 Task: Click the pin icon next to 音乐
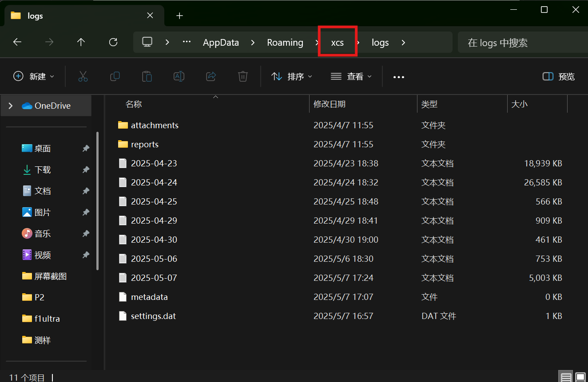[x=86, y=234]
